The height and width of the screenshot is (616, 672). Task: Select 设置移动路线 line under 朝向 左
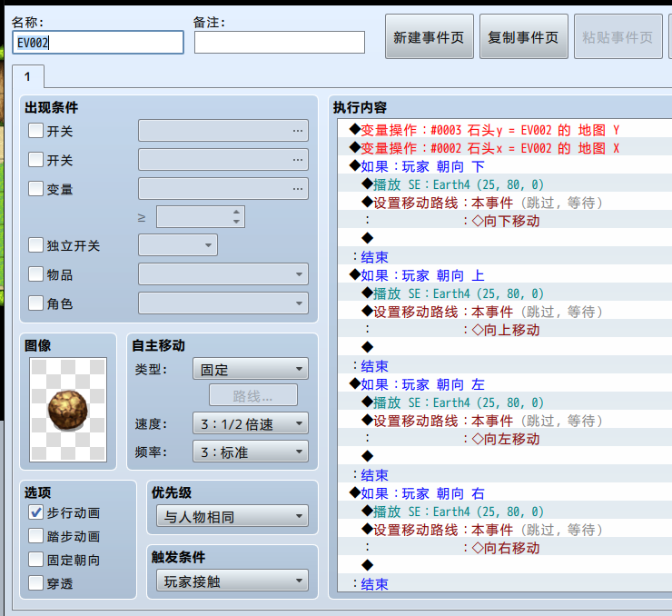pos(504,420)
